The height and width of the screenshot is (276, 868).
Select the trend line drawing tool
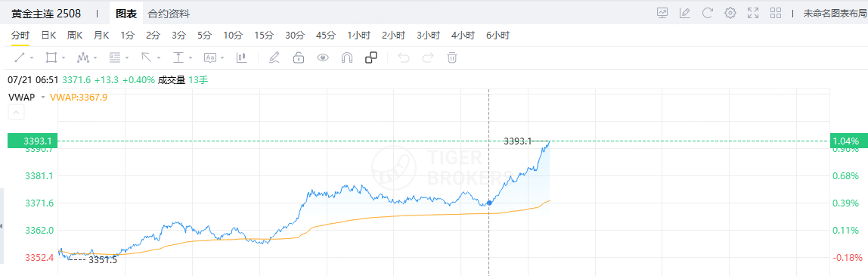(x=20, y=57)
